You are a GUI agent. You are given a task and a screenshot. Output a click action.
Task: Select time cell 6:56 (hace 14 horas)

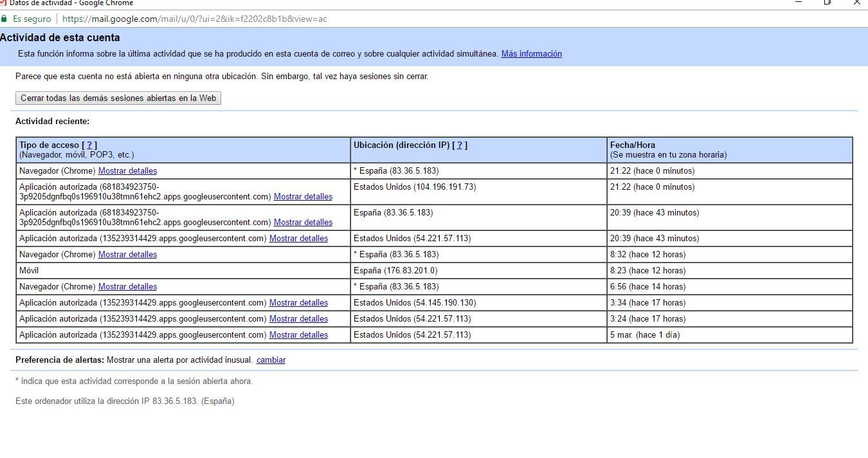point(730,287)
